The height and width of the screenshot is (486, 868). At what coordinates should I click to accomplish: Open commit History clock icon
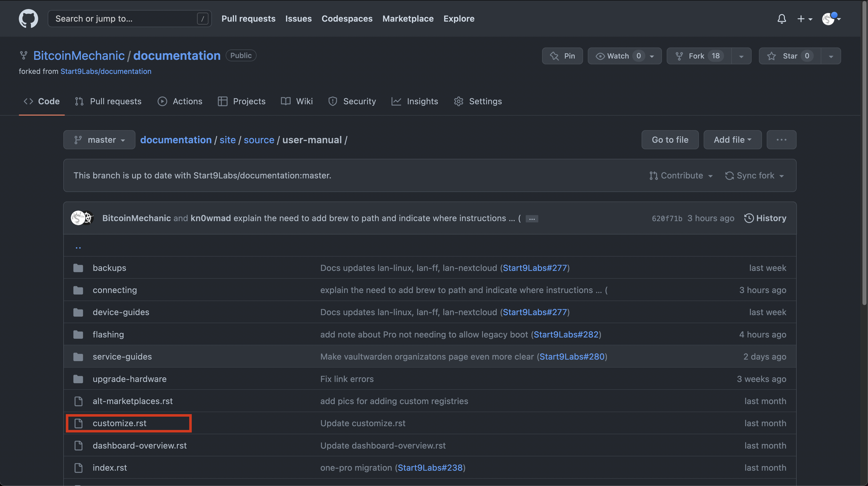[x=748, y=218]
